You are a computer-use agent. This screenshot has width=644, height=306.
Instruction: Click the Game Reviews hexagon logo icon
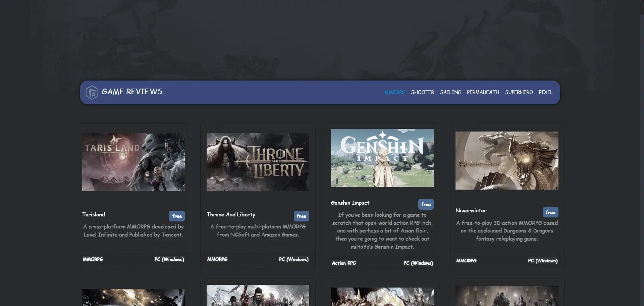click(92, 92)
